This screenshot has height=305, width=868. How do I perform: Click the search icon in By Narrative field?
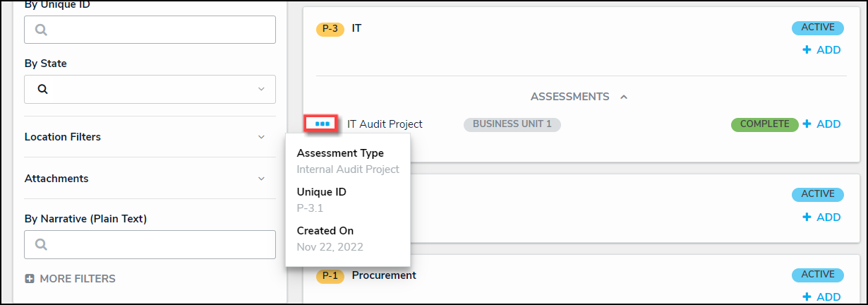42,245
